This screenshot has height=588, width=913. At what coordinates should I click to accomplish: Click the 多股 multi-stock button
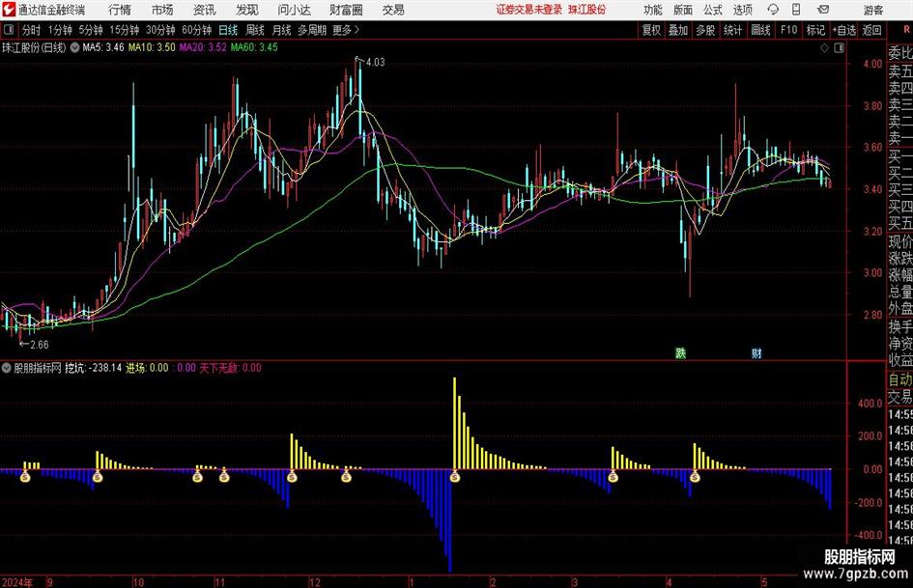tap(705, 30)
